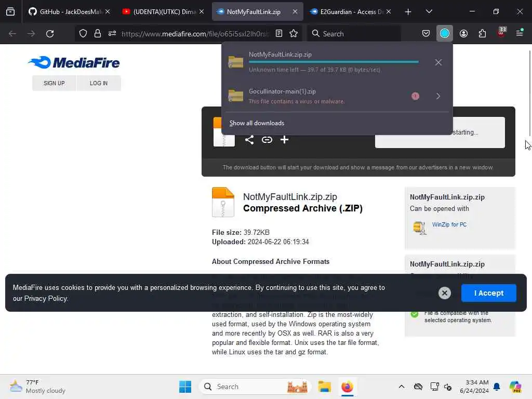
Task: Open WinZip for PC link
Action: pyautogui.click(x=449, y=224)
